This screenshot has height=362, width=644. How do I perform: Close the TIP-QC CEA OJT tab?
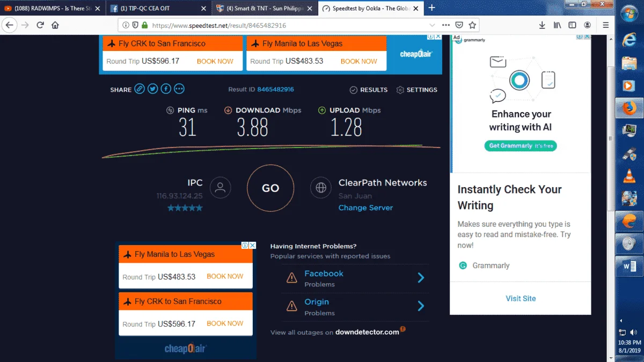click(x=203, y=8)
